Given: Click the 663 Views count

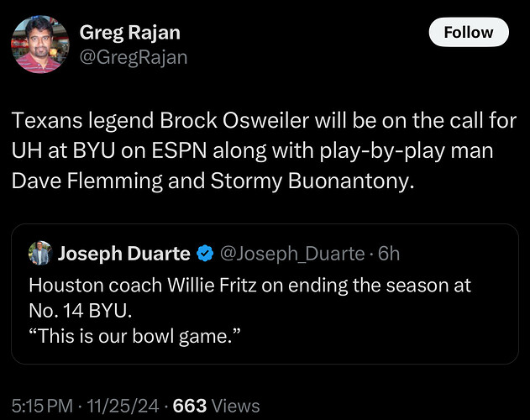Looking at the screenshot, I should [217, 406].
